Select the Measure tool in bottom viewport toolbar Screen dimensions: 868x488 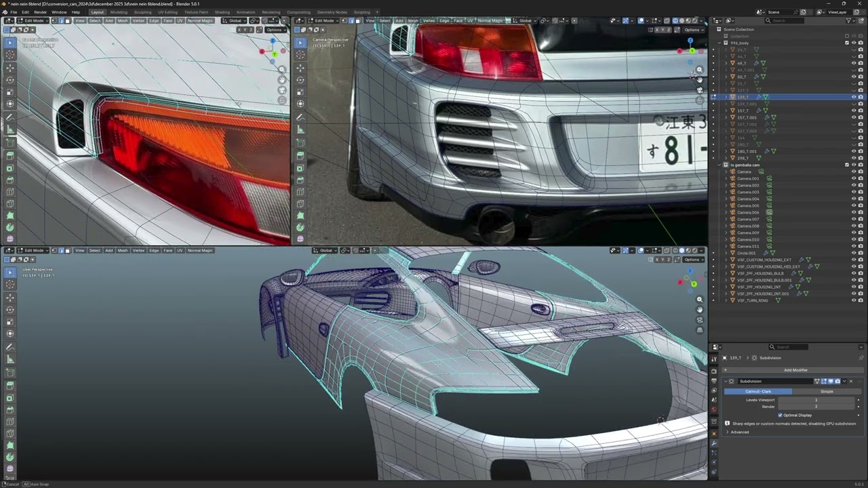[10, 359]
